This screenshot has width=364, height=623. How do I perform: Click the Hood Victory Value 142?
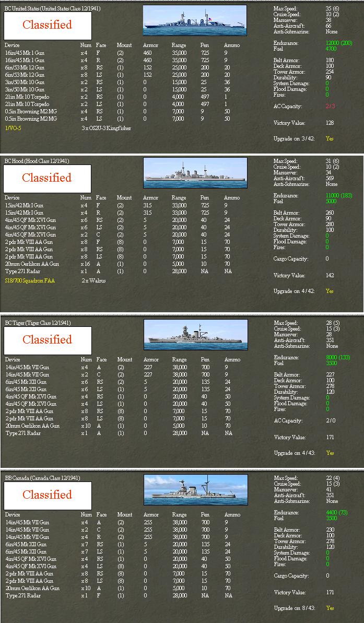coord(330,275)
